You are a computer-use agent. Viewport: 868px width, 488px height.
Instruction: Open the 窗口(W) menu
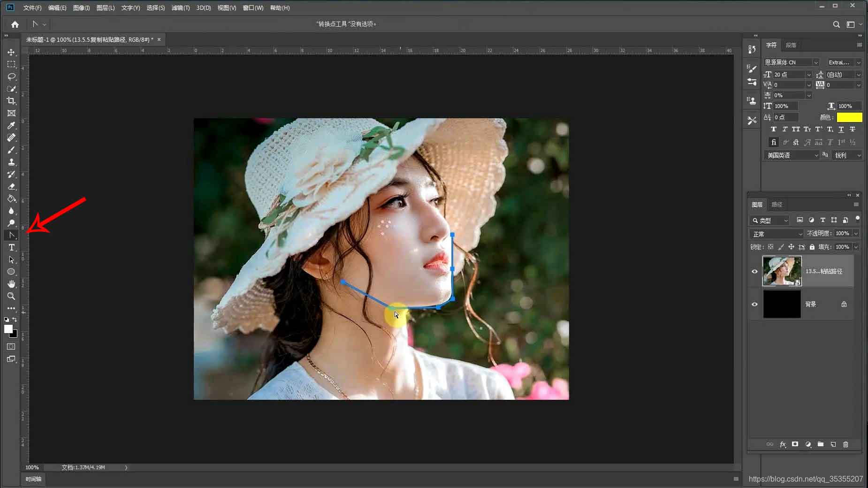point(253,8)
